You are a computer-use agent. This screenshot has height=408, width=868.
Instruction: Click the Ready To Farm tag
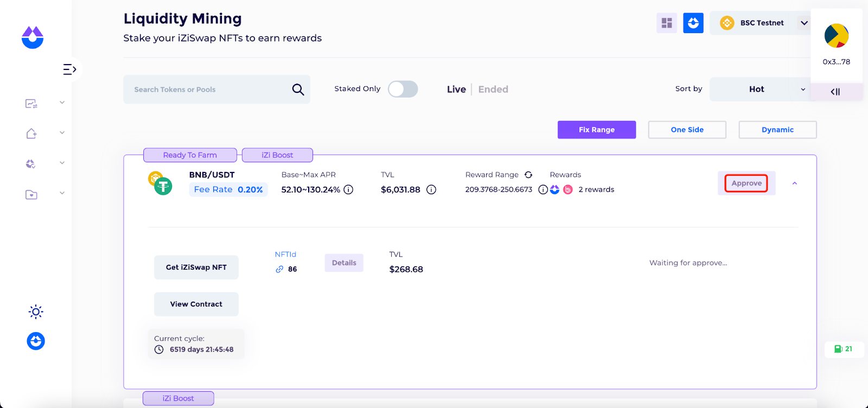tap(190, 155)
